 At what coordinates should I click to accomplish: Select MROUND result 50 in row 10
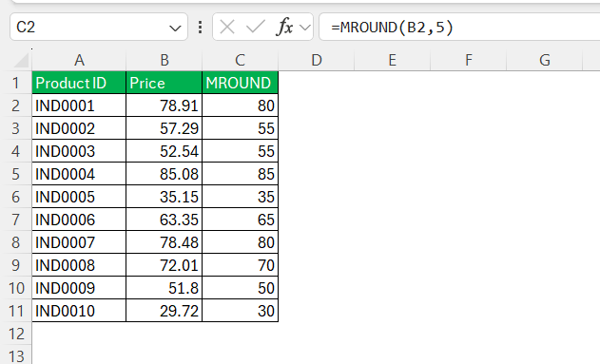240,288
